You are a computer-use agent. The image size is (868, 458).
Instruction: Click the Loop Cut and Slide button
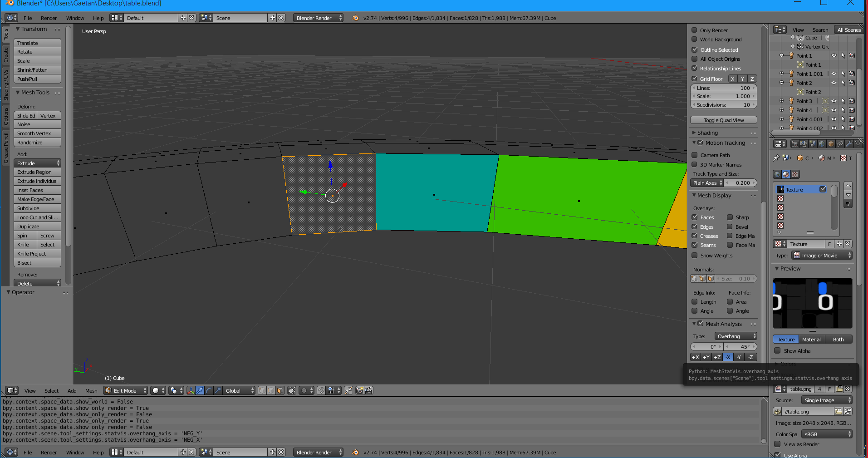pyautogui.click(x=38, y=217)
